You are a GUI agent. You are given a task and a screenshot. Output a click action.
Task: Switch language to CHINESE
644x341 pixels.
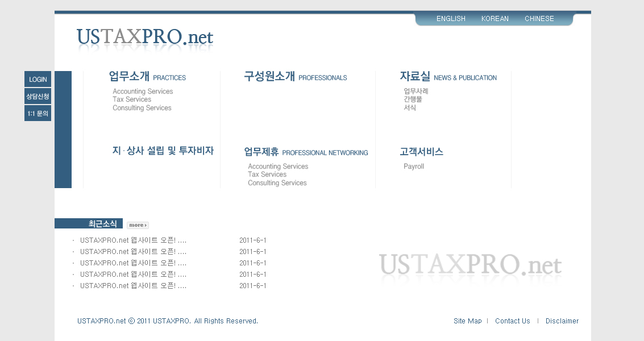[539, 19]
